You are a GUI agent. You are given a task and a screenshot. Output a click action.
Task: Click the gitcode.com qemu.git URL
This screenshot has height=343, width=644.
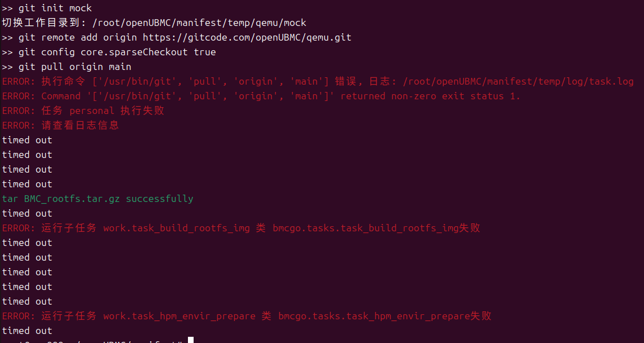[247, 38]
